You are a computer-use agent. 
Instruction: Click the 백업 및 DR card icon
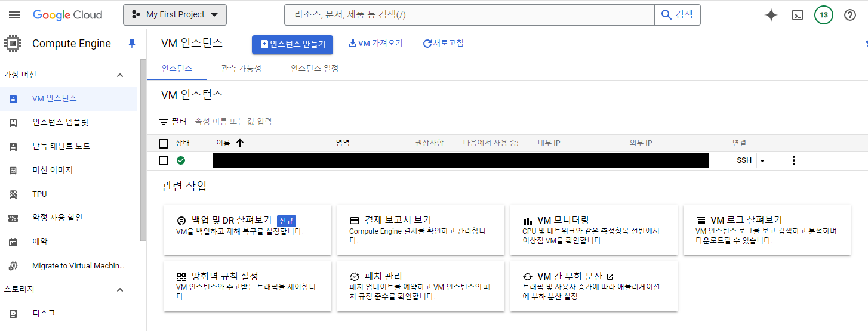pyautogui.click(x=182, y=220)
